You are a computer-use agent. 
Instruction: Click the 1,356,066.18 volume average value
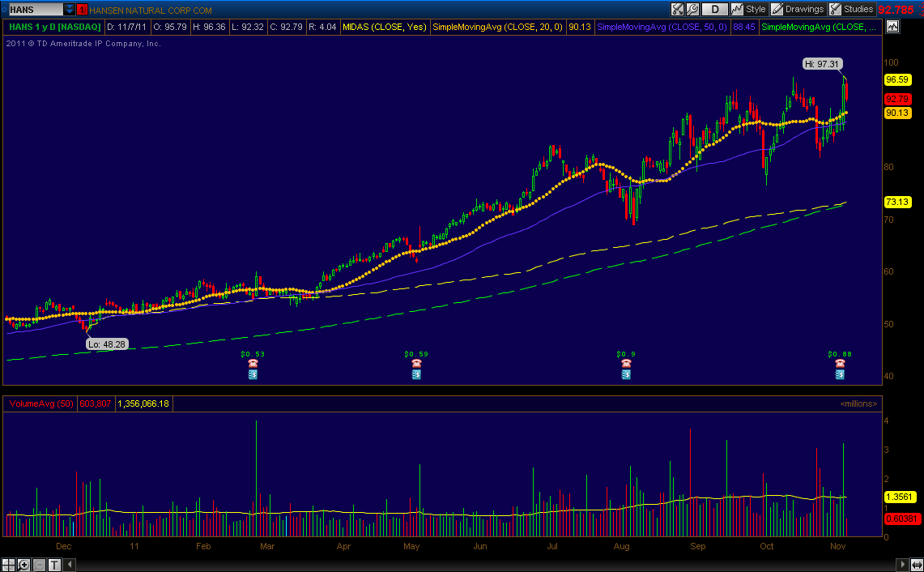click(143, 404)
